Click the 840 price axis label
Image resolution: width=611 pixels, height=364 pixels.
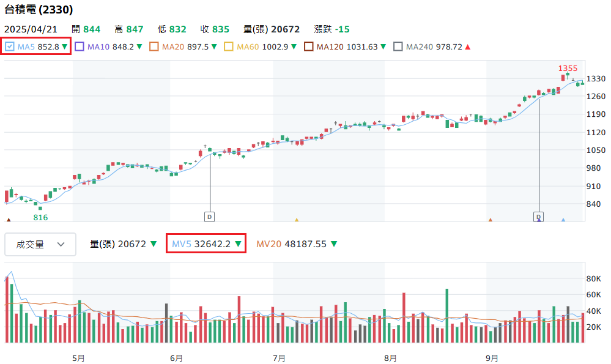[x=594, y=204]
